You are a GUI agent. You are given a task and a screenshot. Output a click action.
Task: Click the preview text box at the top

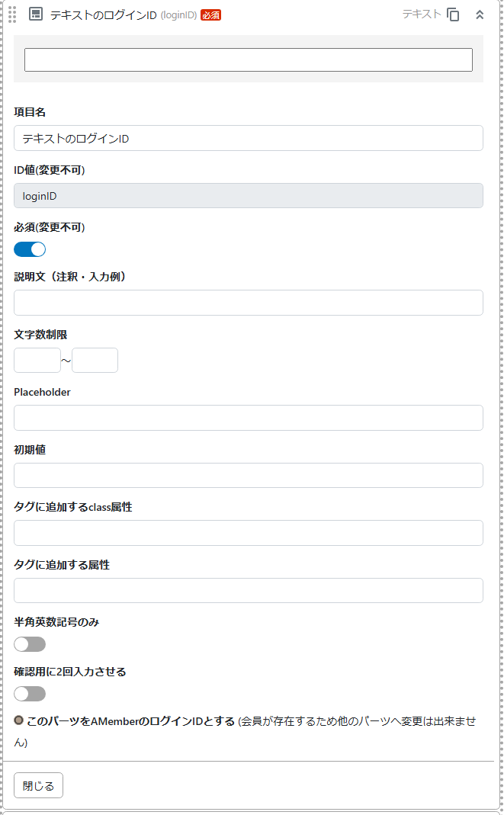248,59
